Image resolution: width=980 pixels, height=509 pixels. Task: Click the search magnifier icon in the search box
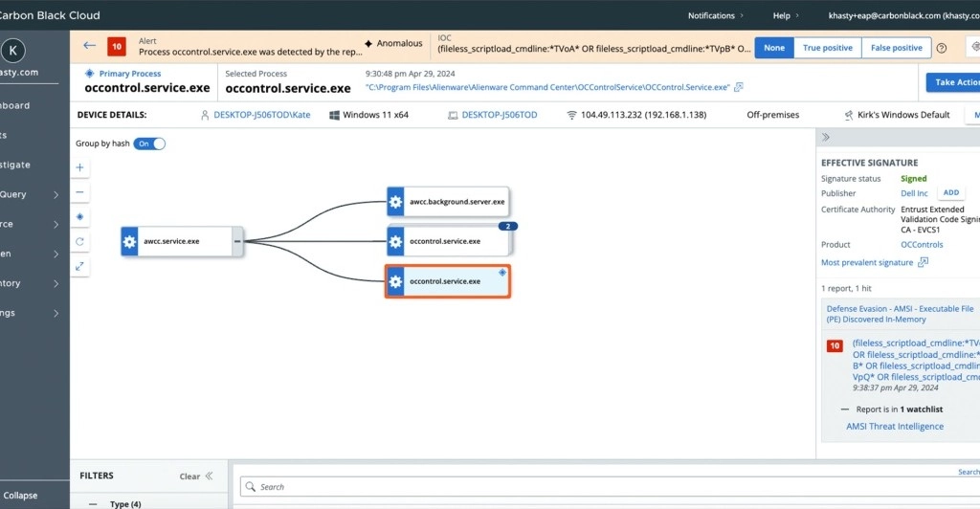coord(251,487)
